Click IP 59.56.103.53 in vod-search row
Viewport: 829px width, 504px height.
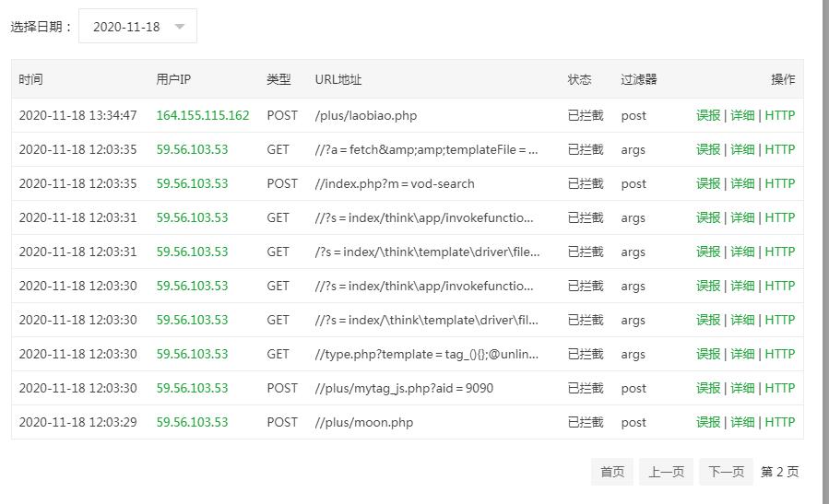192,183
